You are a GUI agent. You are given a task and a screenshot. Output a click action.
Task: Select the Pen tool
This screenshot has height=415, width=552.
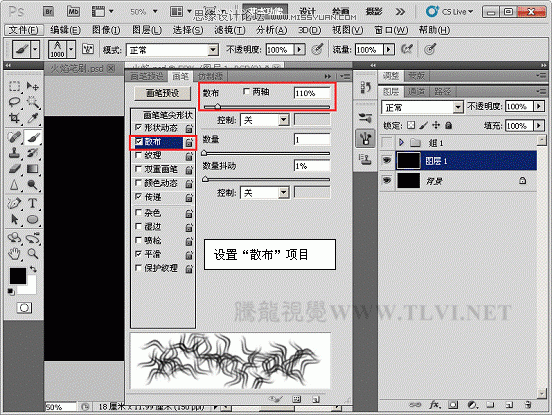click(14, 203)
